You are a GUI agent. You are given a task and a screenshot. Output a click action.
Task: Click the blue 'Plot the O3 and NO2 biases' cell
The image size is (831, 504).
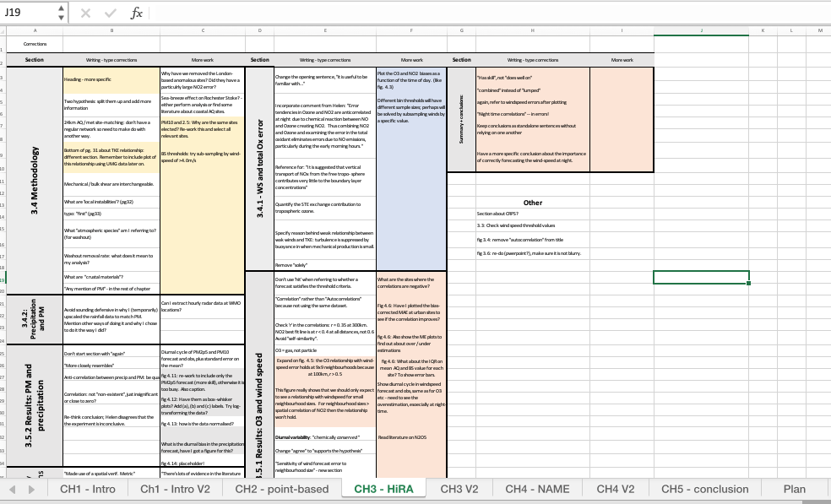(411, 169)
